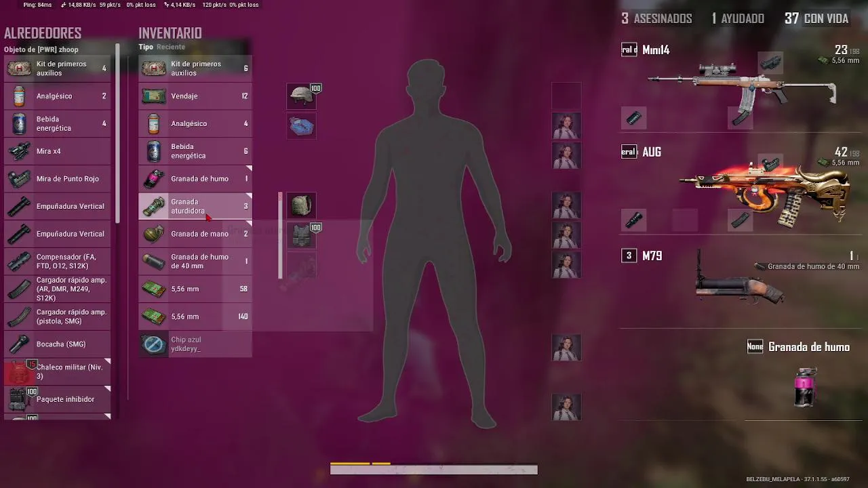
Task: Select the Granada aturdidora icon
Action: pyautogui.click(x=154, y=206)
